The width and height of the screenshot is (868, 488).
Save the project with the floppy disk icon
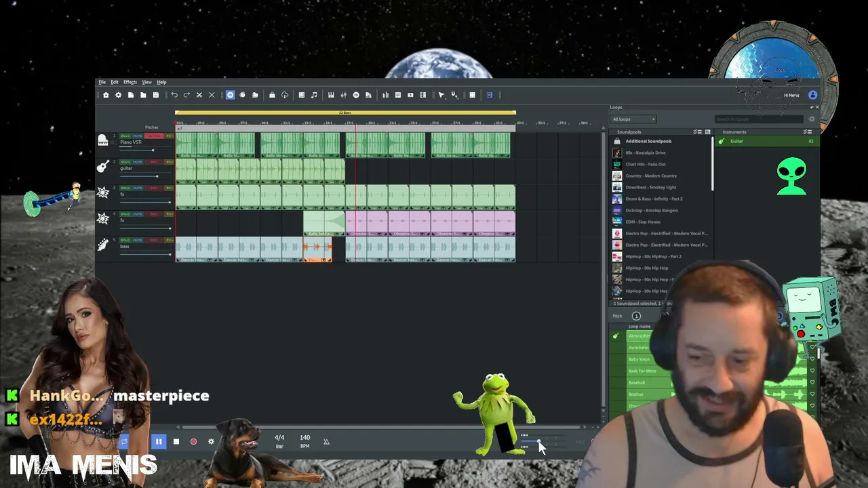click(x=155, y=95)
